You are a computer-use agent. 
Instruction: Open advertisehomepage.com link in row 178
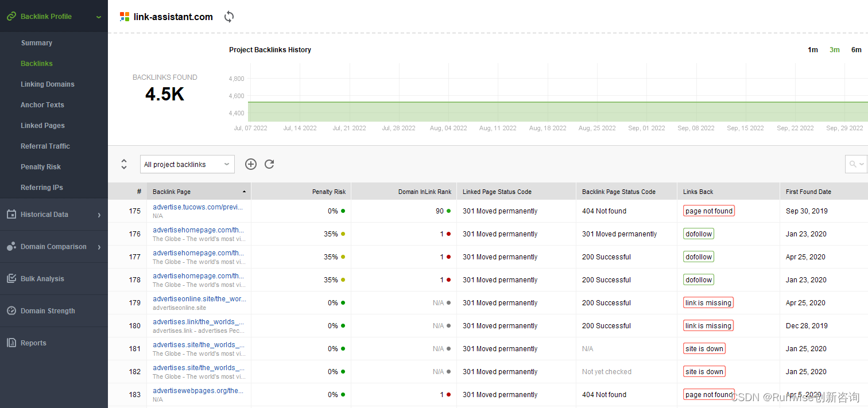click(x=197, y=276)
